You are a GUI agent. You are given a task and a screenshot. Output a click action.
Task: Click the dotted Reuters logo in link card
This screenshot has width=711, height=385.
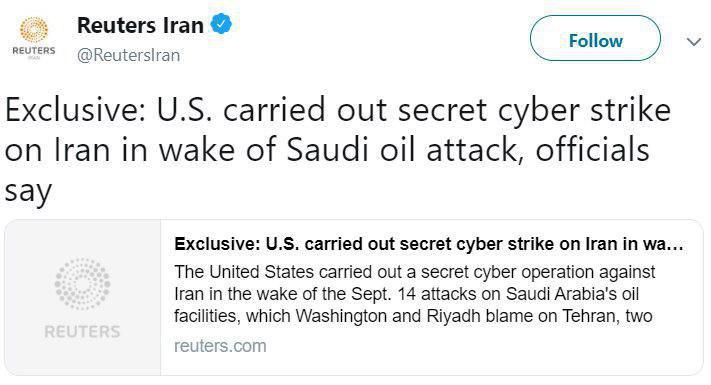tap(83, 284)
